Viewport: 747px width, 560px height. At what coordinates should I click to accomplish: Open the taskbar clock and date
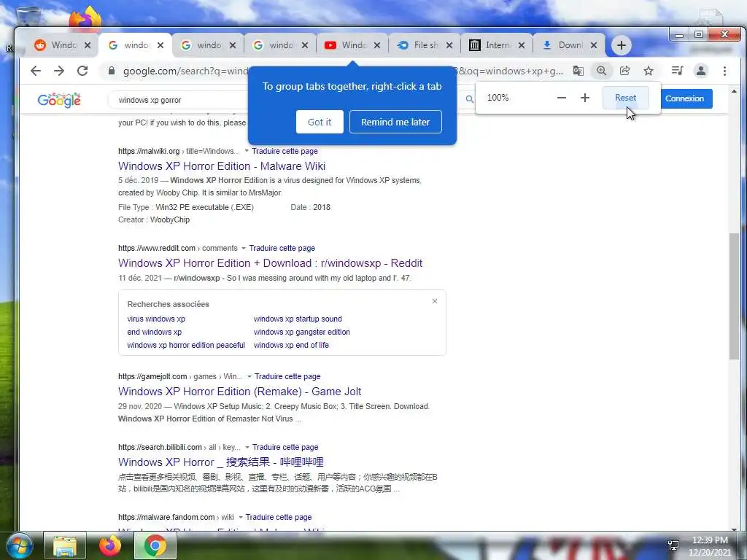coord(710,546)
